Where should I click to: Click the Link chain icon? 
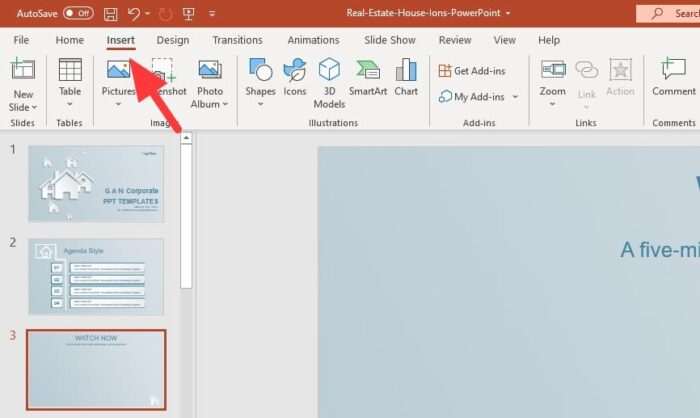[587, 70]
